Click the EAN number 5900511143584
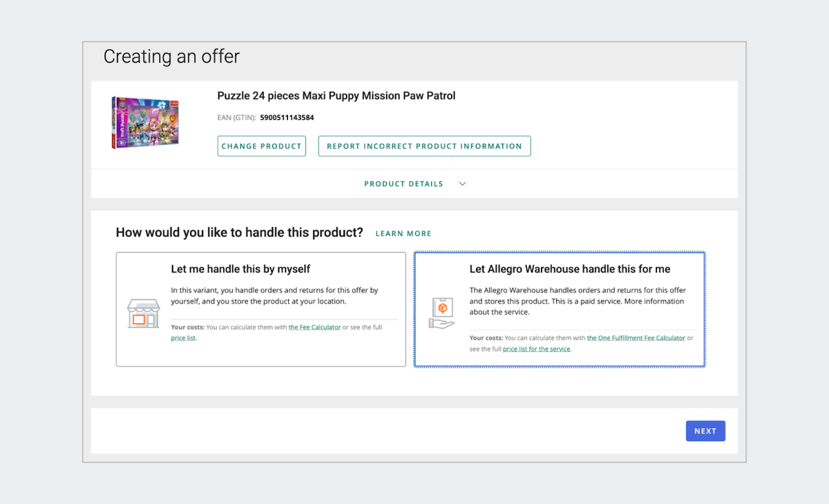 click(x=287, y=118)
